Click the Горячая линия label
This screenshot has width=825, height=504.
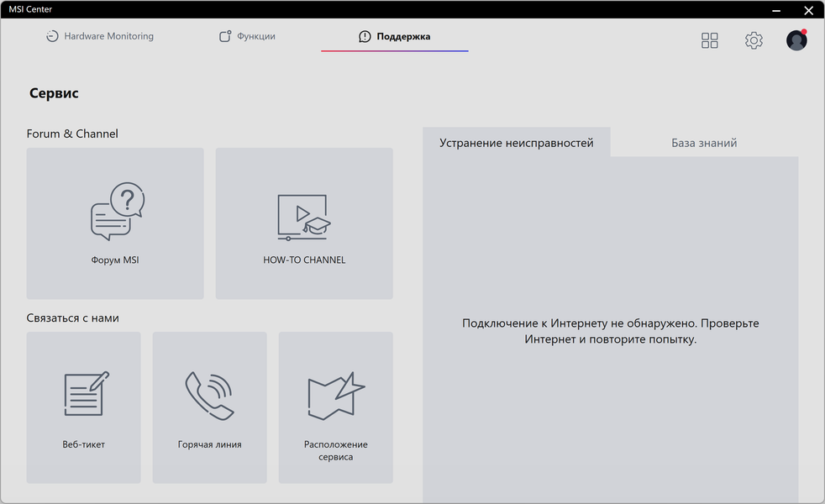tap(209, 444)
